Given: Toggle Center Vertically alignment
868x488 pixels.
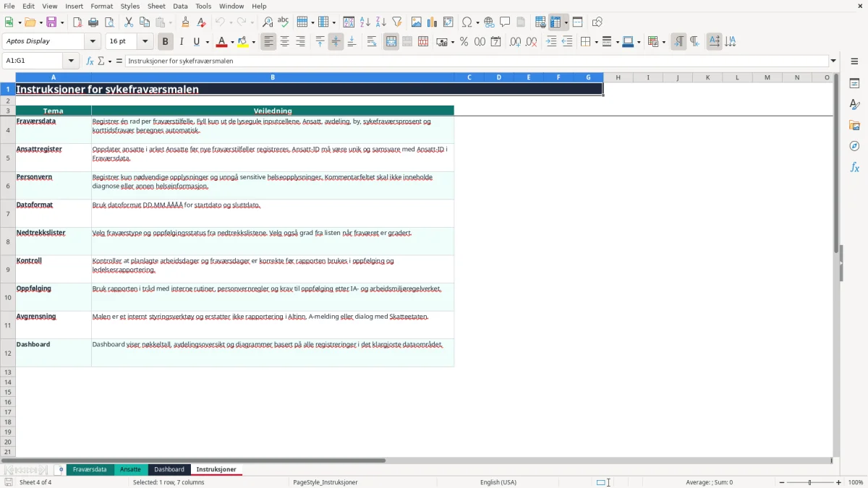Looking at the screenshot, I should tap(336, 42).
